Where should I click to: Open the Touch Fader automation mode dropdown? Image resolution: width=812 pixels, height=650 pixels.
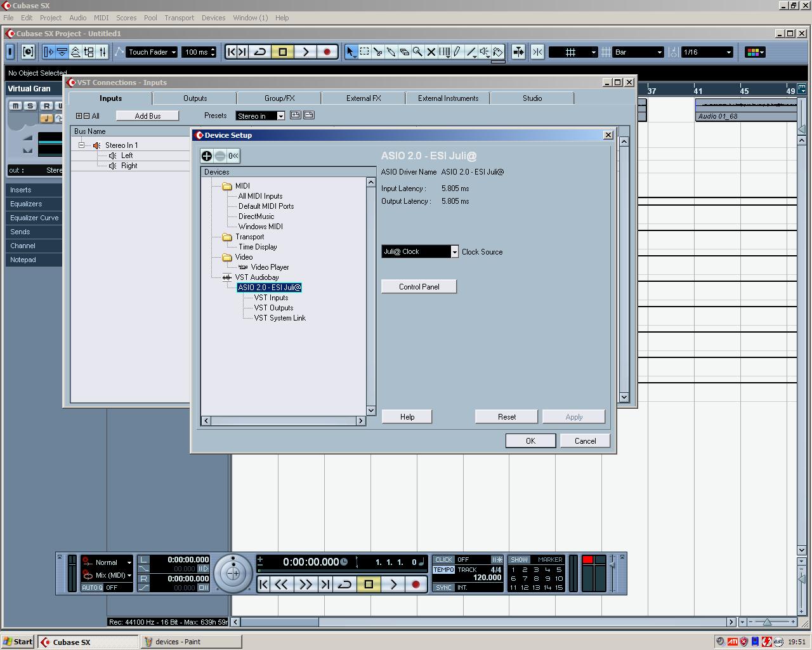point(152,52)
